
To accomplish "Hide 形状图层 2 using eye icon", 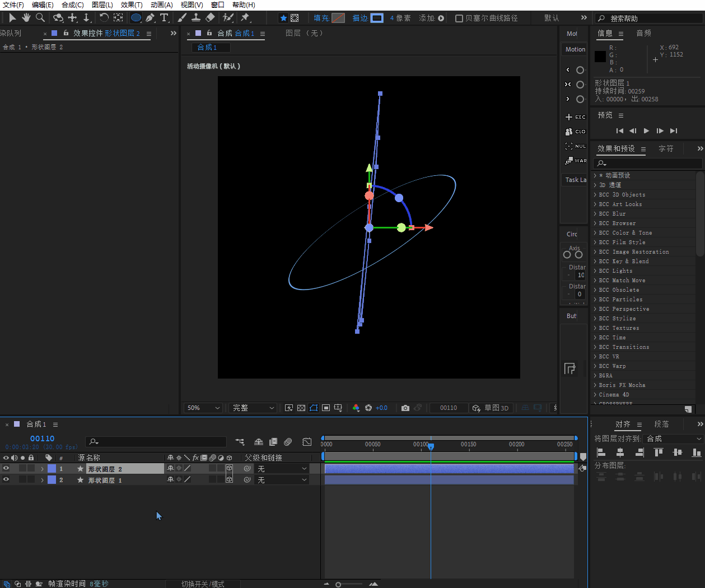I will 6,469.
